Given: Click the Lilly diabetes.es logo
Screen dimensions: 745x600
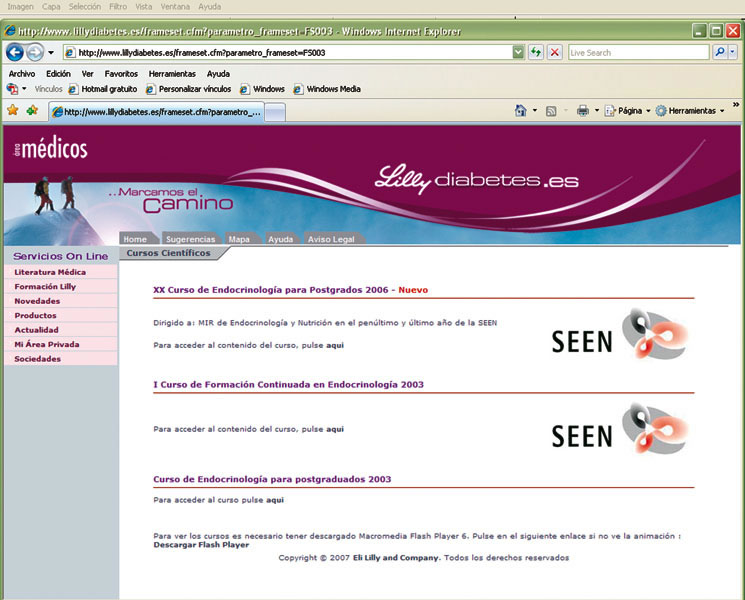Looking at the screenshot, I should (477, 180).
